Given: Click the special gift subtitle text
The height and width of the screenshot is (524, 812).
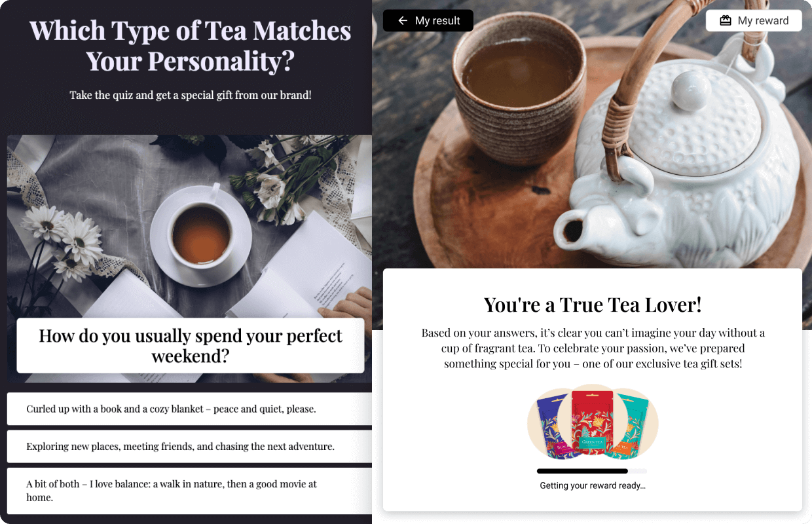Looking at the screenshot, I should pos(191,95).
